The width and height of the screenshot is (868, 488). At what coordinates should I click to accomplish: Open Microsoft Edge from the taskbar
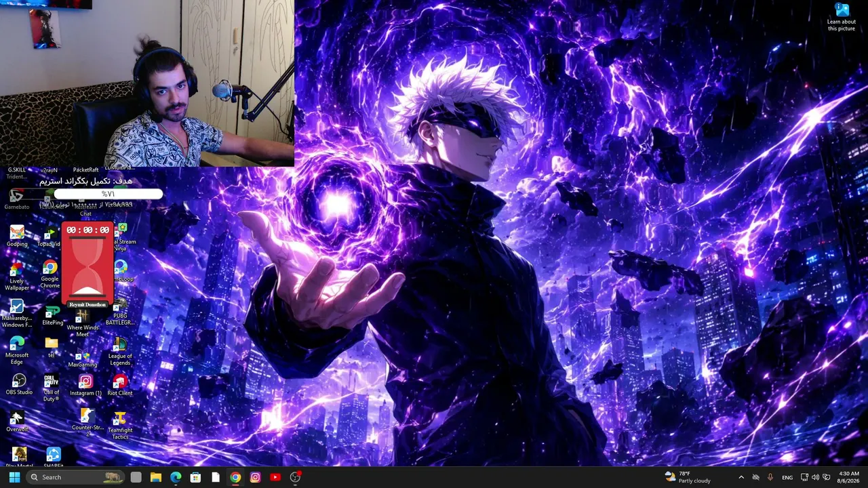(x=176, y=477)
